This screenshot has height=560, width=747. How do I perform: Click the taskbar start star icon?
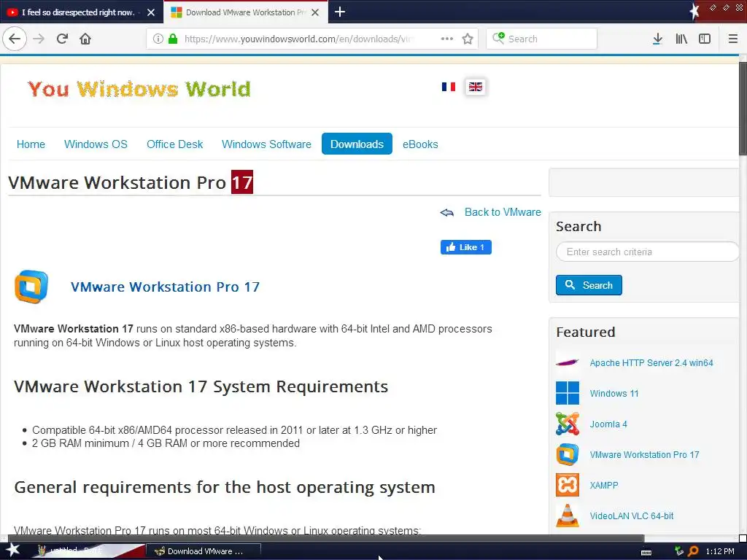tap(13, 551)
